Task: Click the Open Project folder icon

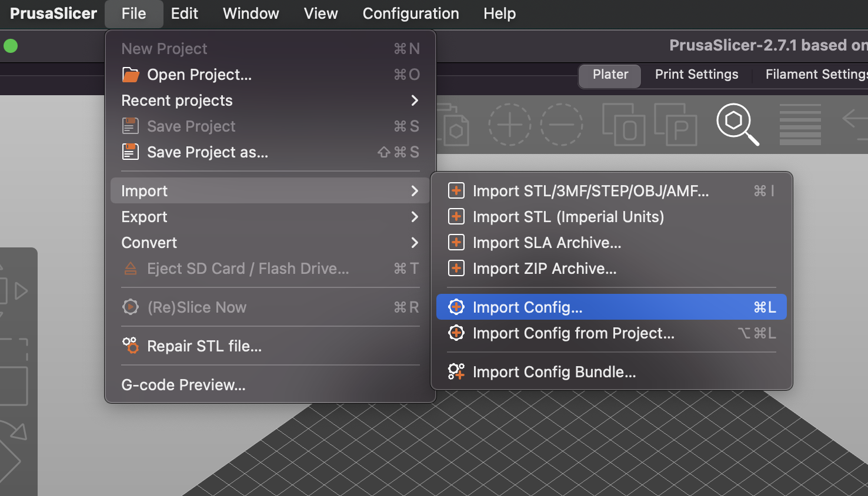Action: 131,75
